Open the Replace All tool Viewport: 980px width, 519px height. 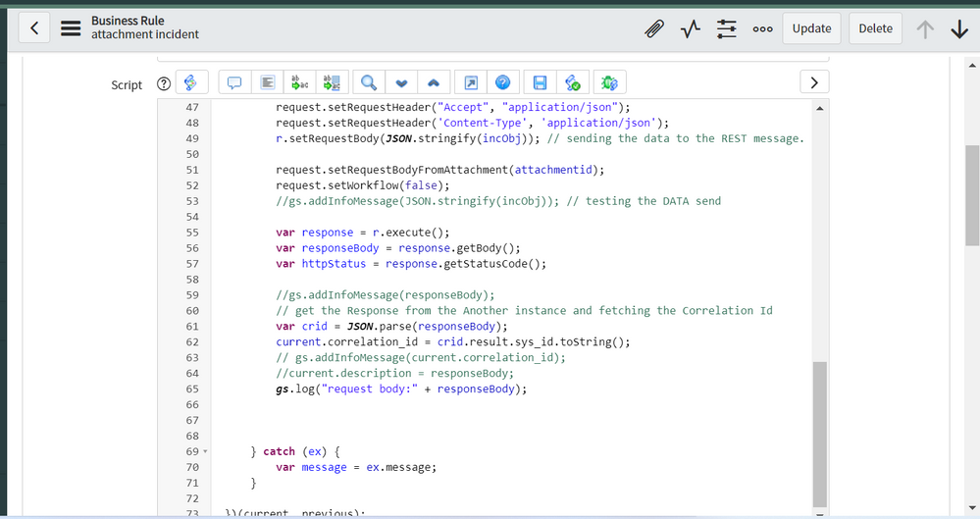pos(332,82)
